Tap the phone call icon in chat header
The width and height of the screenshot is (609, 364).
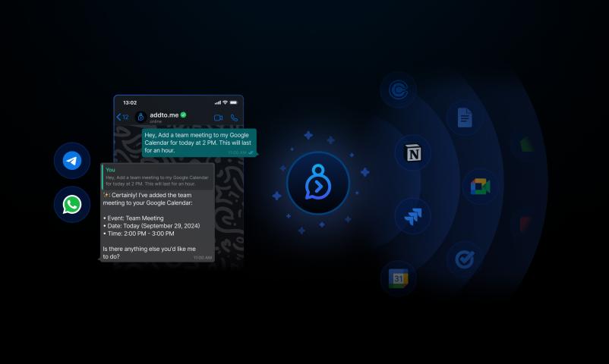click(x=234, y=118)
